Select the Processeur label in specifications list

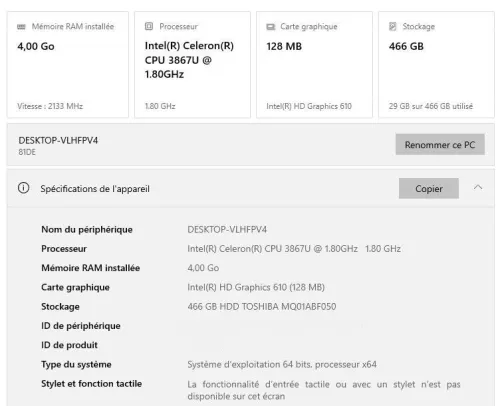(x=64, y=249)
